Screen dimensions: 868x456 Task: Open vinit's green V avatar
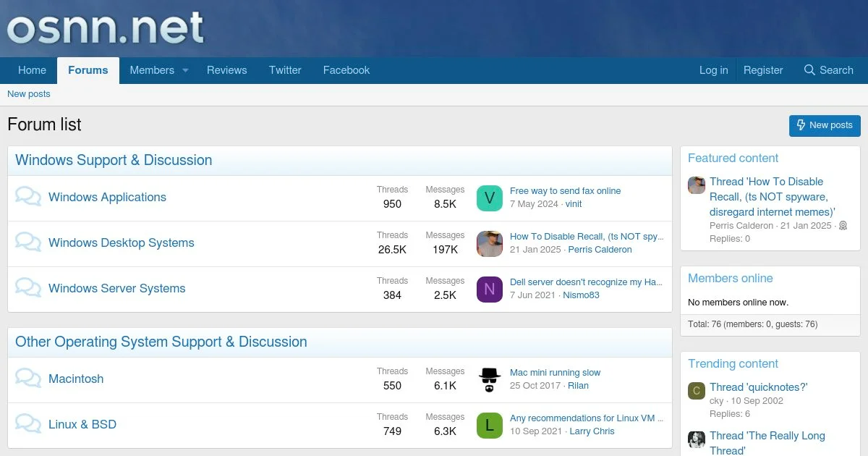click(489, 198)
